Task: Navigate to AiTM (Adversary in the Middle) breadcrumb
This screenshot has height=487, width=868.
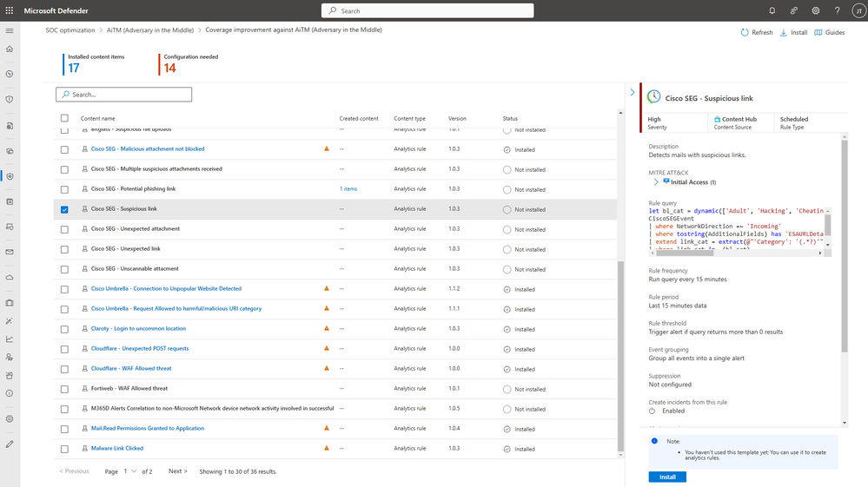Action: point(150,30)
